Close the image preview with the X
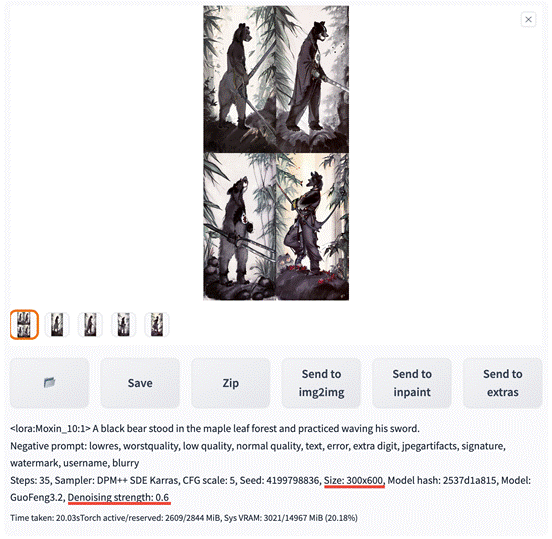Viewport: 552px width, 539px height. (528, 19)
